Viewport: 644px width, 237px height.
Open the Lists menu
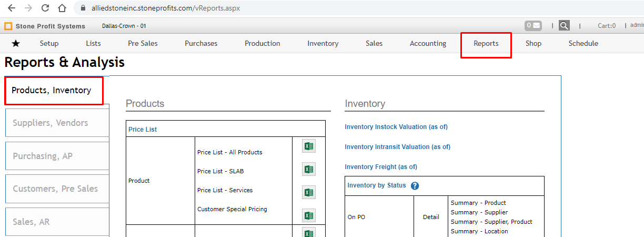tap(94, 44)
